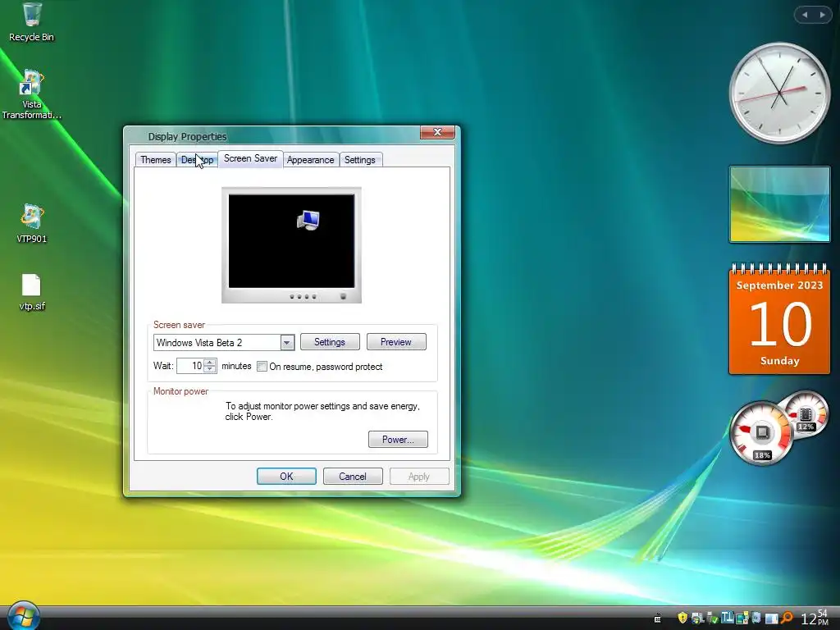The width and height of the screenshot is (840, 630).
Task: Click the monitor with notes tray icon
Action: [742, 618]
